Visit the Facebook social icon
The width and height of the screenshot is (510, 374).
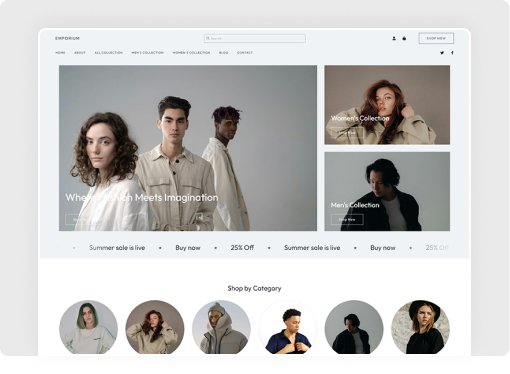(452, 53)
